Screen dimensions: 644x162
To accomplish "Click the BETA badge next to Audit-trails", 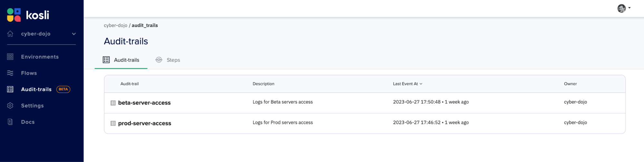I will pos(63,89).
